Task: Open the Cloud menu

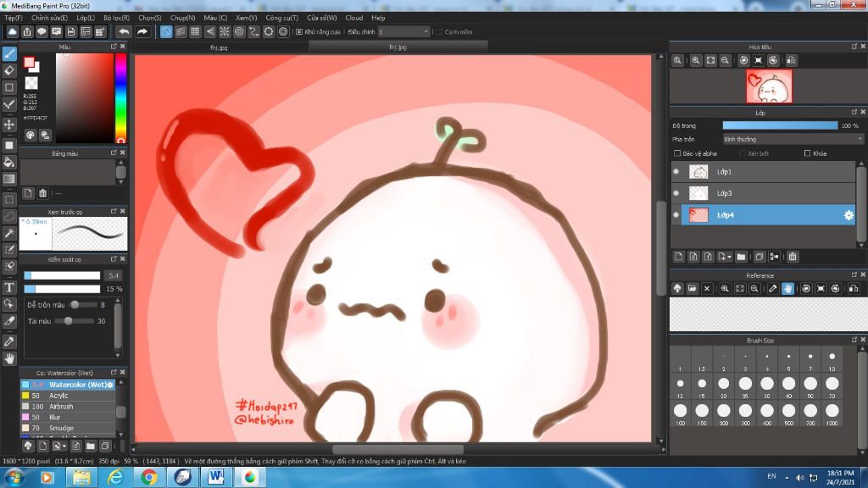Action: tap(353, 18)
